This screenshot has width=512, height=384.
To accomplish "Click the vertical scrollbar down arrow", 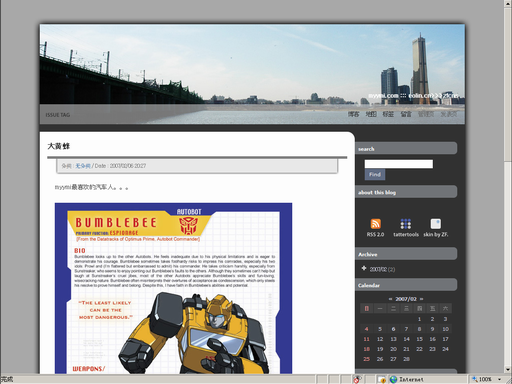I will tap(508, 369).
